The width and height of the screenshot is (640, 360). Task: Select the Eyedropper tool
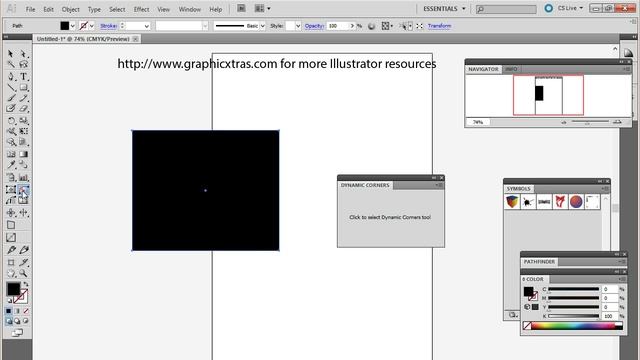pyautogui.click(x=11, y=165)
